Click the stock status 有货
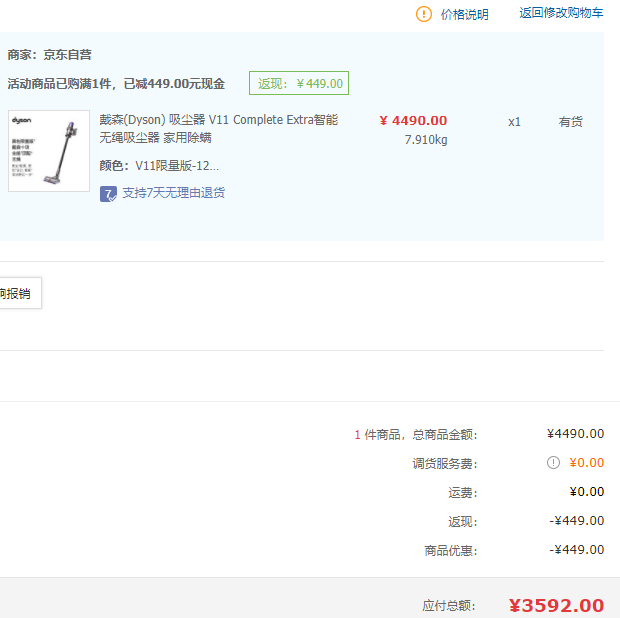 point(571,122)
